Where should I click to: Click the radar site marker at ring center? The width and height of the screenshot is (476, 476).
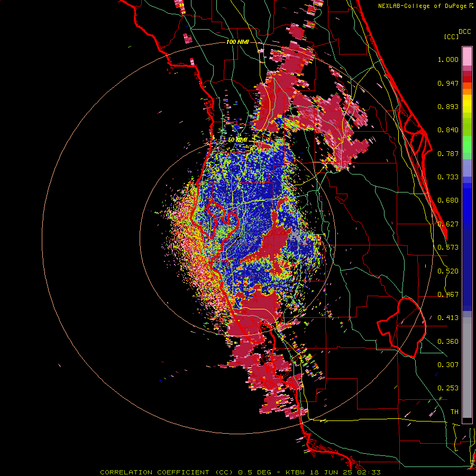click(238, 239)
